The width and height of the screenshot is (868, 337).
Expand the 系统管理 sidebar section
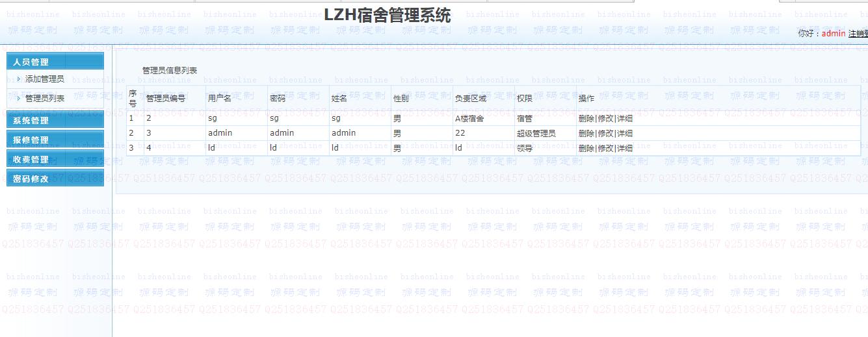[x=55, y=120]
